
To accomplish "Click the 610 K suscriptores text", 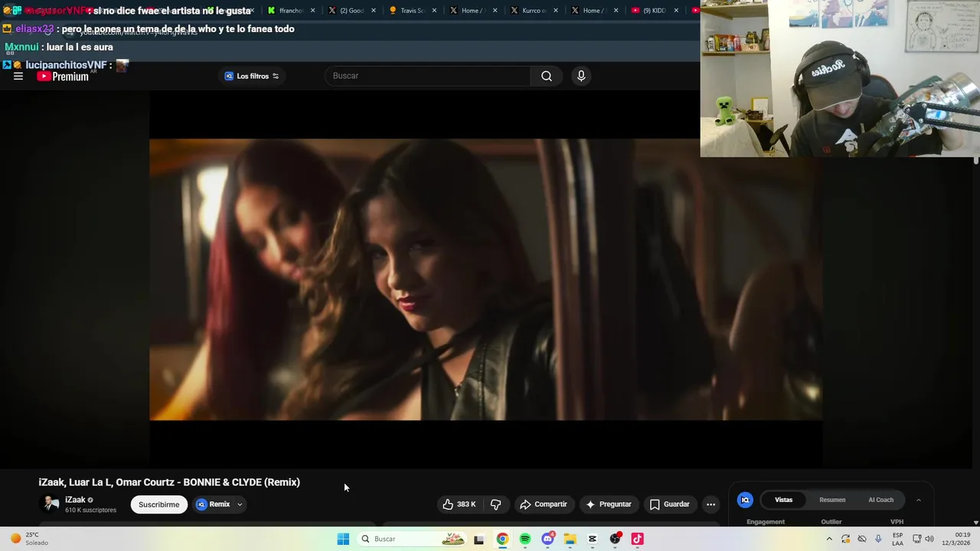I will (90, 510).
